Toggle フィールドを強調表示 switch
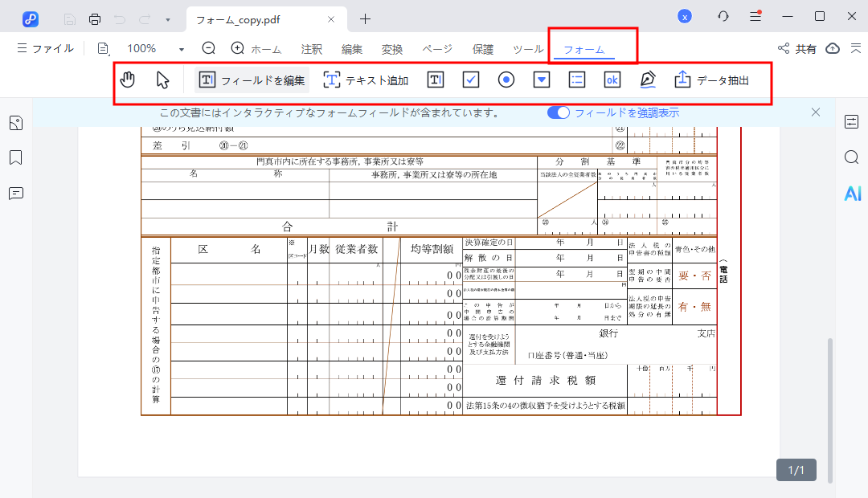The height and width of the screenshot is (498, 868). pyautogui.click(x=559, y=112)
